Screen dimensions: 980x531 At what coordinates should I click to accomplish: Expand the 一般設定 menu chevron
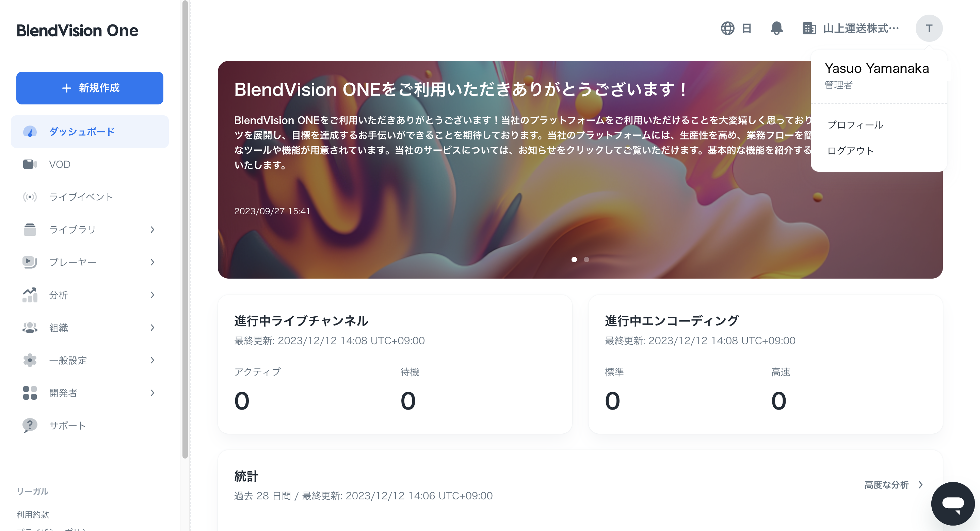[152, 360]
